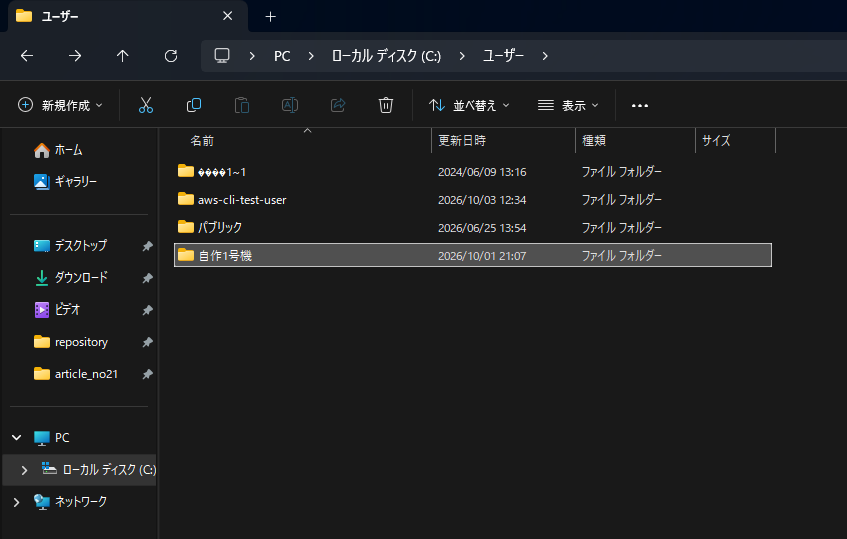Click the aws-cli-test-user folder icon
847x539 pixels.
click(x=186, y=199)
